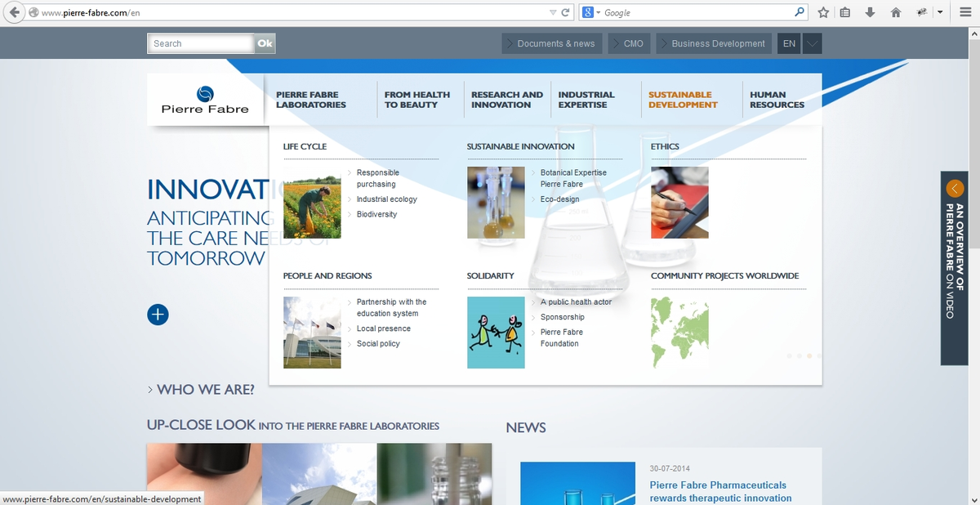Viewport: 980px width, 505px height.
Task: Open the orange video overview arrow icon
Action: (x=955, y=188)
